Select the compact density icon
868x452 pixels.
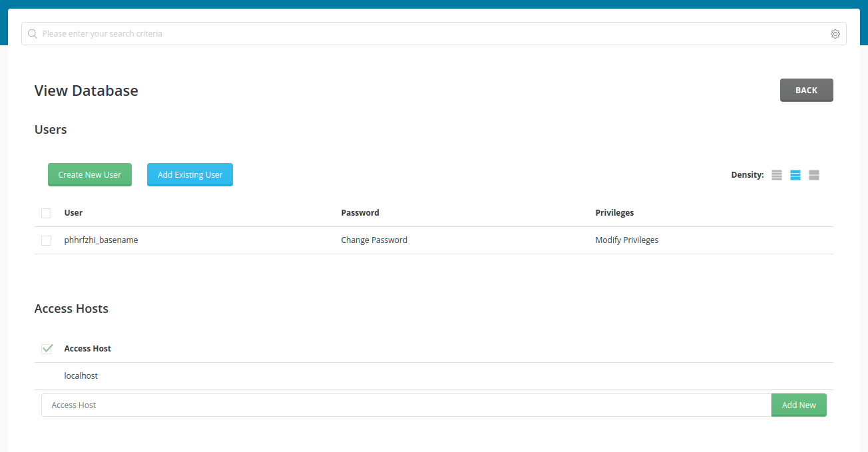pos(776,175)
